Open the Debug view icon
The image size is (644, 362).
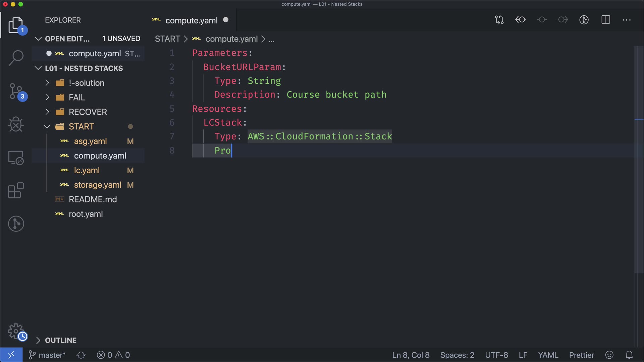(x=16, y=124)
